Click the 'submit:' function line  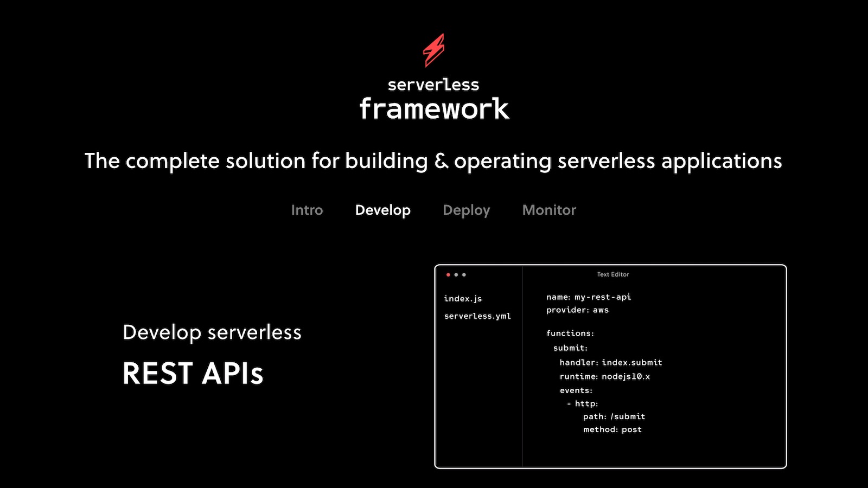tap(570, 348)
